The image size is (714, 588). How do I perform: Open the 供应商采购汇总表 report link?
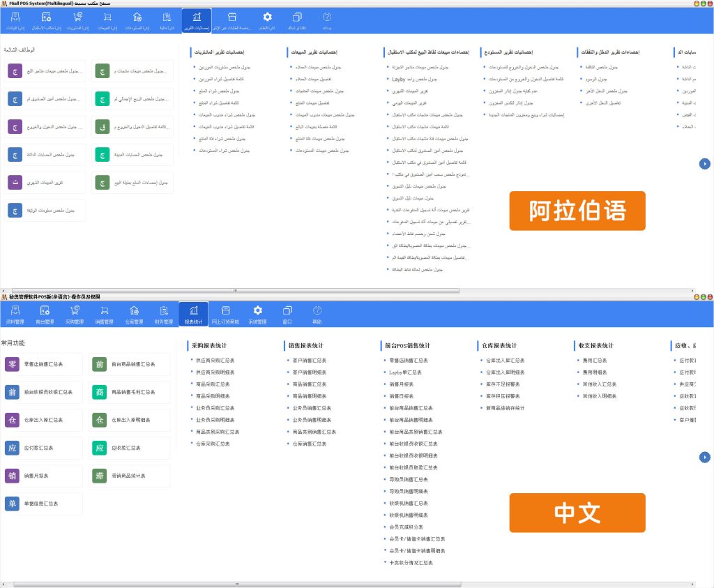pos(215,361)
